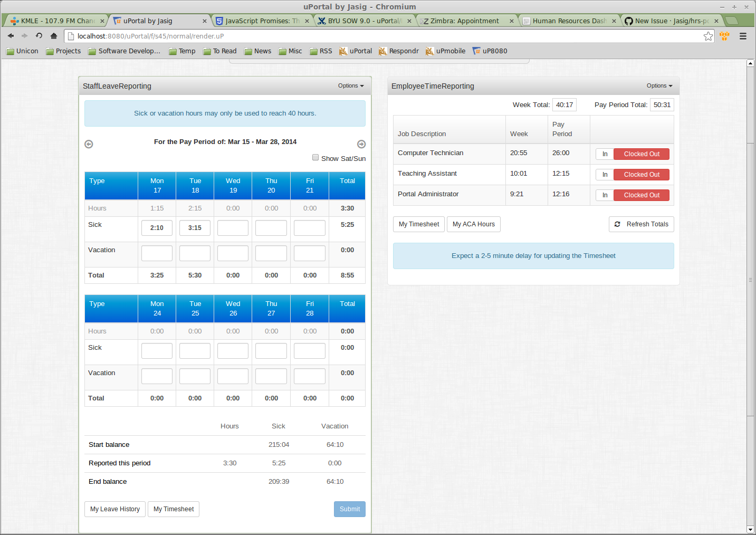Click Clocked Out for Teaching Assistant

tap(642, 175)
